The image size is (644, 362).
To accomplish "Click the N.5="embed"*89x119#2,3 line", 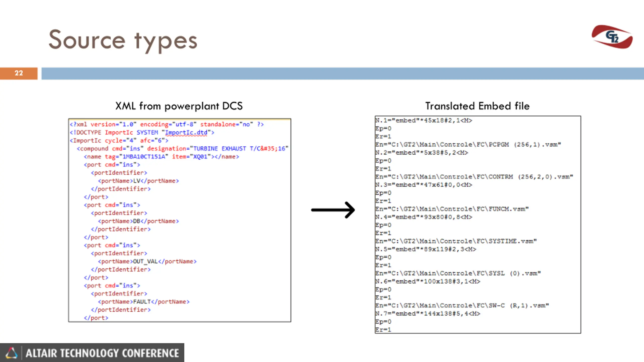I will (426, 249).
